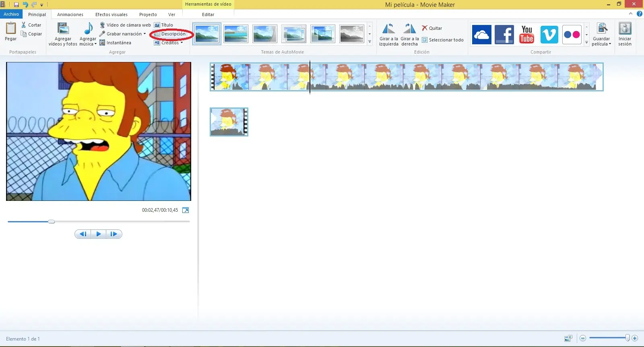Start Vídeo de cámara web recording
Viewport: 644px width, 347px height.
pos(125,25)
